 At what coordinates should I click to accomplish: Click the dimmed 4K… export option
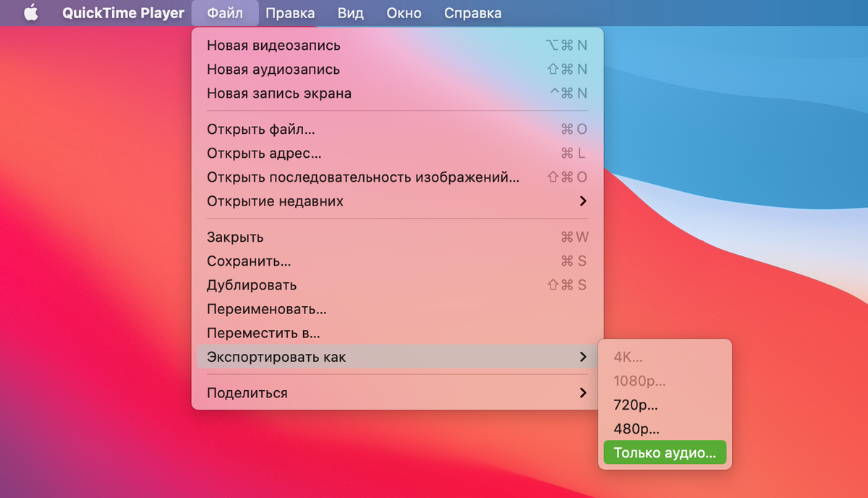[665, 357]
